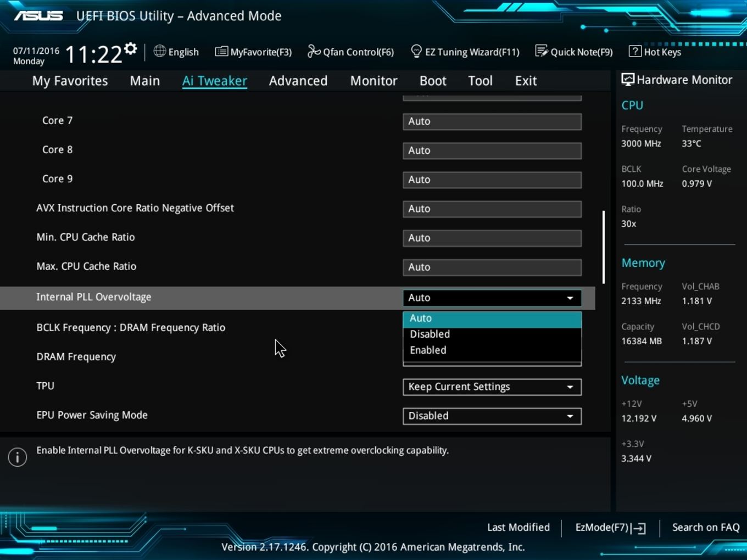This screenshot has height=560, width=747.
Task: Click the Core 9 ratio field
Action: click(492, 180)
